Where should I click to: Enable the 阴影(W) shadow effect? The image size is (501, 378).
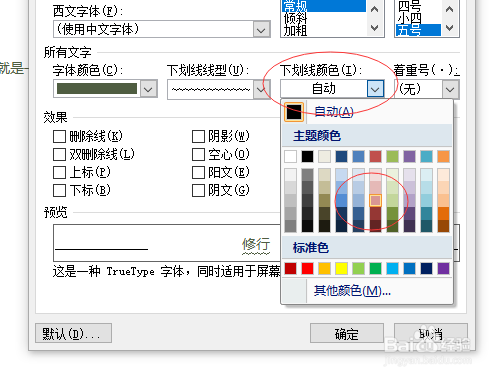pyautogui.click(x=198, y=136)
